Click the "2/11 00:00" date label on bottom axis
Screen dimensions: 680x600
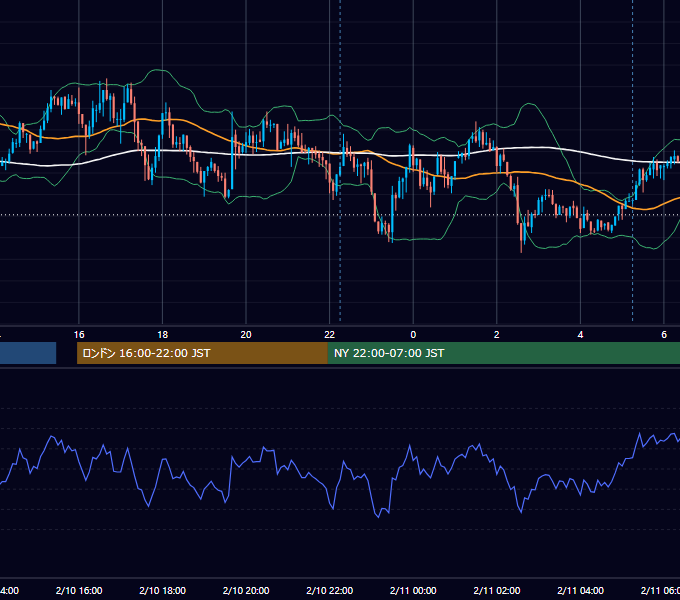click(413, 591)
